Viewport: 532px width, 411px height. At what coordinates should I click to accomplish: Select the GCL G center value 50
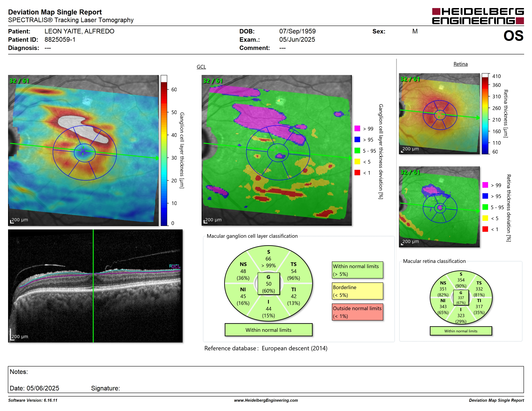tap(268, 284)
